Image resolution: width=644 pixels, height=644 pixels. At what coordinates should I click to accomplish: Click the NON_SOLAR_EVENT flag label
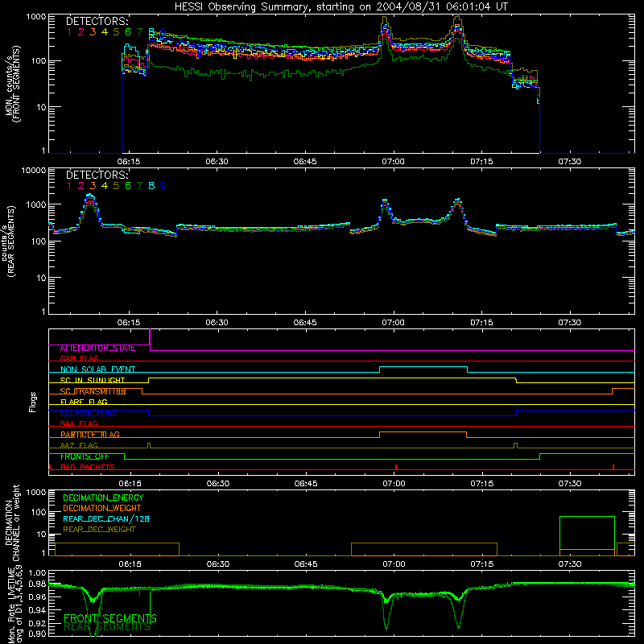(x=97, y=369)
